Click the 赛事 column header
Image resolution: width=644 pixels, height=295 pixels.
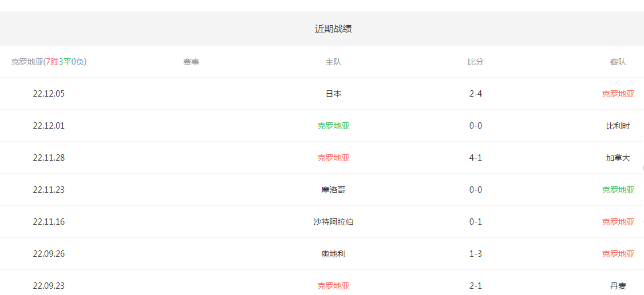(191, 62)
